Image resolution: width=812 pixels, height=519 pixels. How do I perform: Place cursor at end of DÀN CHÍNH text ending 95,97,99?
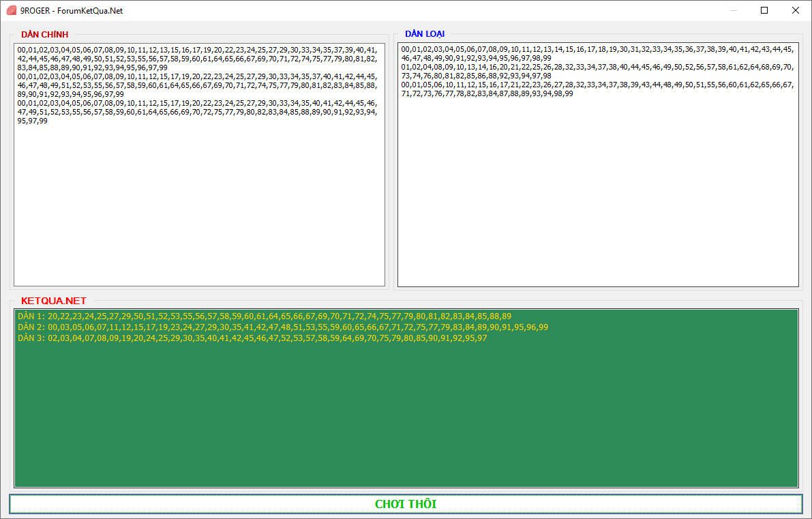coord(48,121)
